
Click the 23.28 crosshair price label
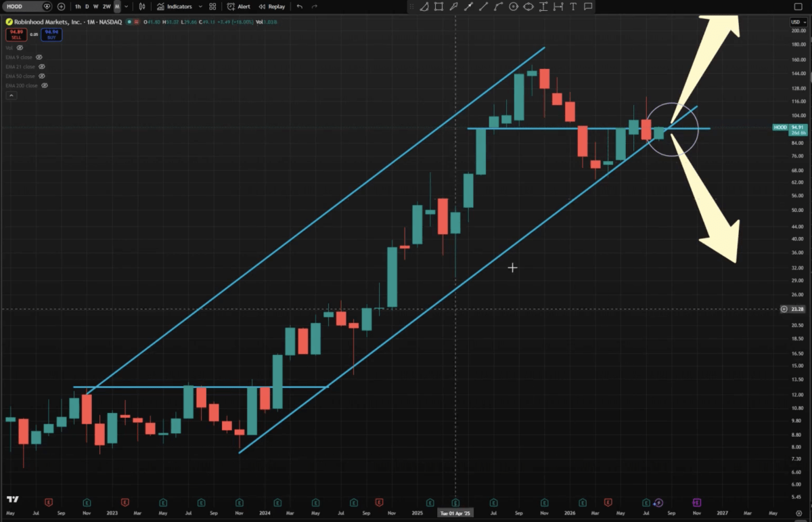pyautogui.click(x=799, y=309)
